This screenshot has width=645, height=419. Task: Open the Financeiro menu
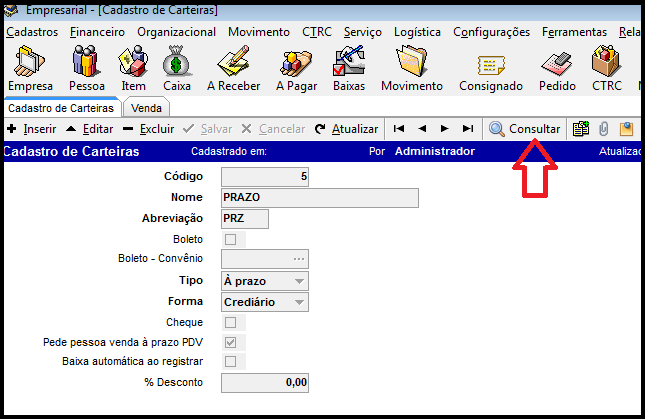click(97, 32)
